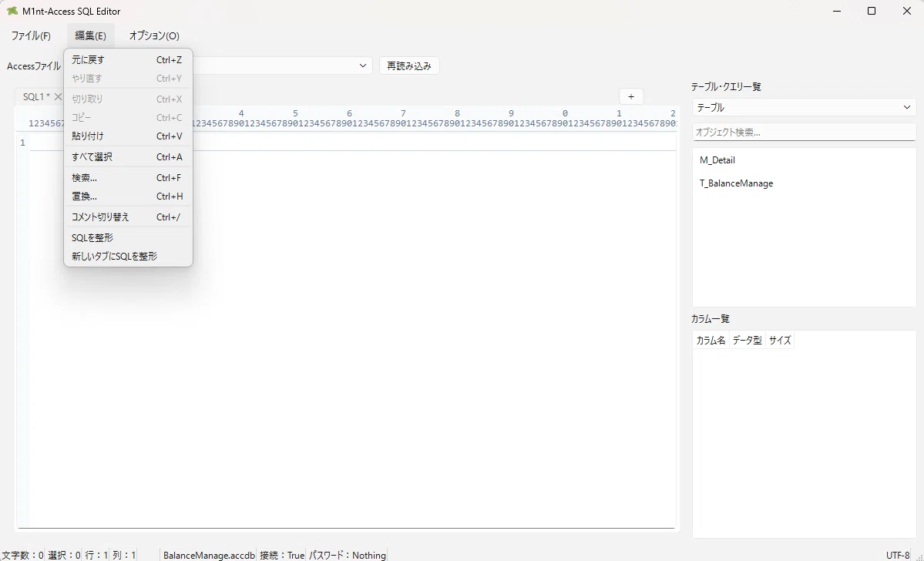Maximize the SQL Editor window

(872, 12)
